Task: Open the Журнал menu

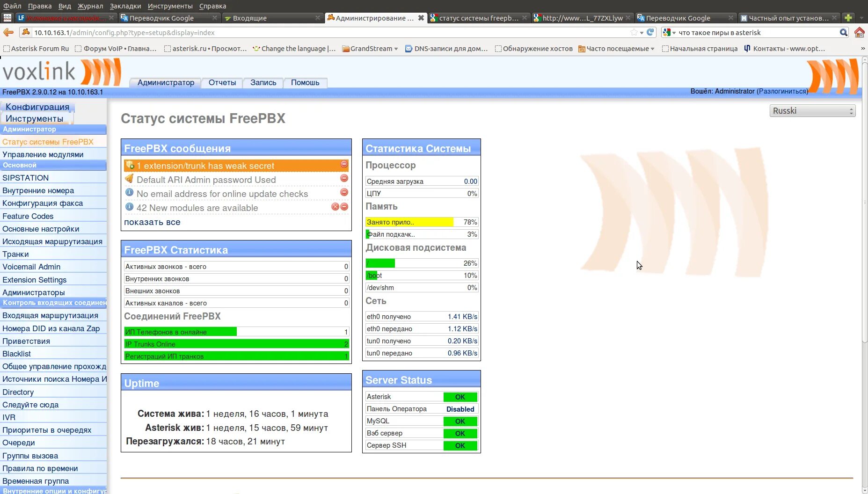Action: point(90,6)
